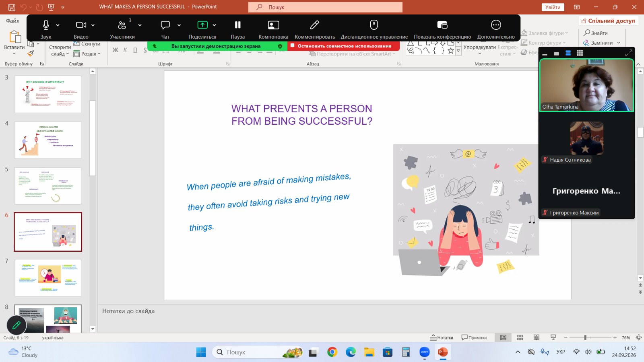Toggle Нотатки notes pane in status bar
The width and height of the screenshot is (644, 362).
(442, 337)
